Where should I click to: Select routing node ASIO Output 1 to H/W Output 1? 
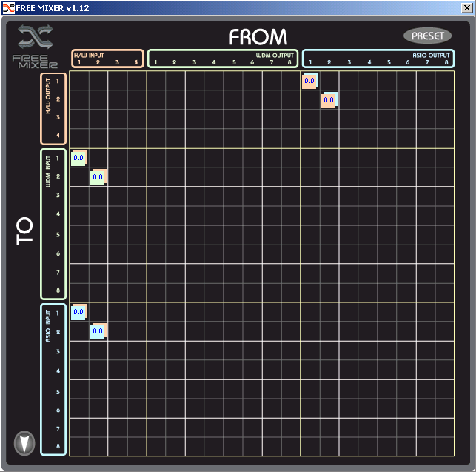309,81
